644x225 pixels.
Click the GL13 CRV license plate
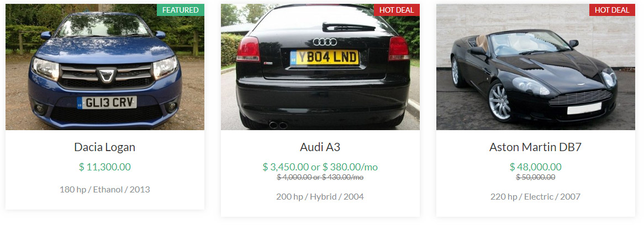click(107, 103)
